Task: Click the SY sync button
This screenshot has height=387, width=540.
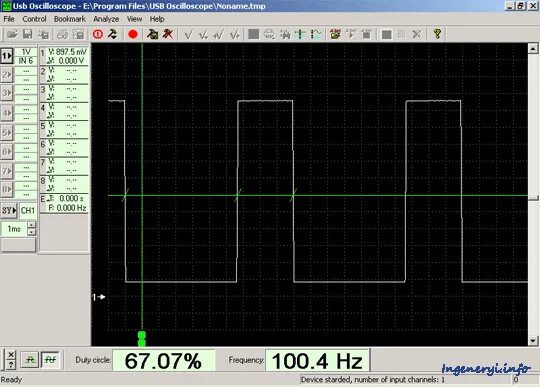Action: [9, 210]
